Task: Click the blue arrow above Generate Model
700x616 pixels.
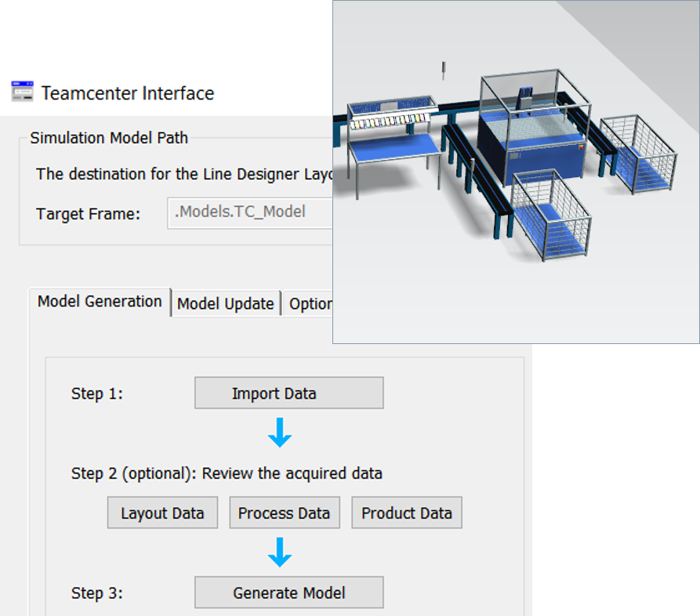Action: (x=280, y=553)
